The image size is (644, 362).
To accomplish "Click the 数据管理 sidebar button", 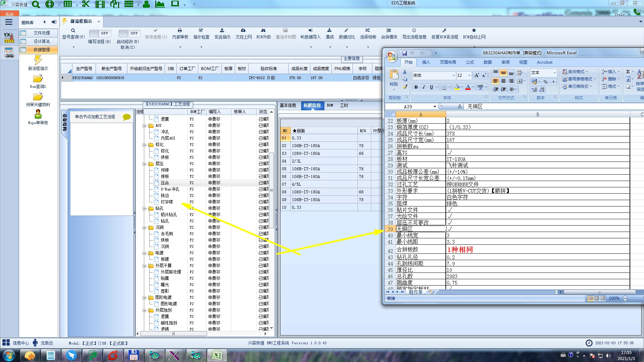I will (38, 50).
